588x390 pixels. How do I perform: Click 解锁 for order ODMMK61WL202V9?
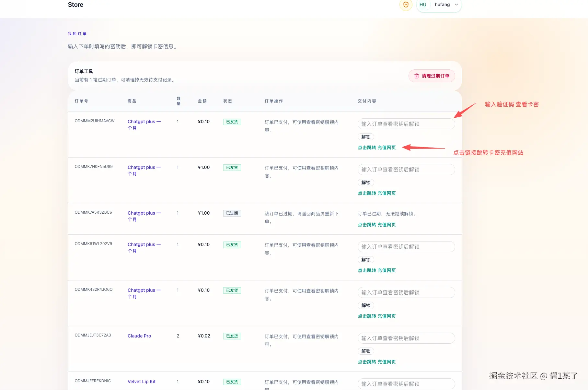click(x=366, y=260)
